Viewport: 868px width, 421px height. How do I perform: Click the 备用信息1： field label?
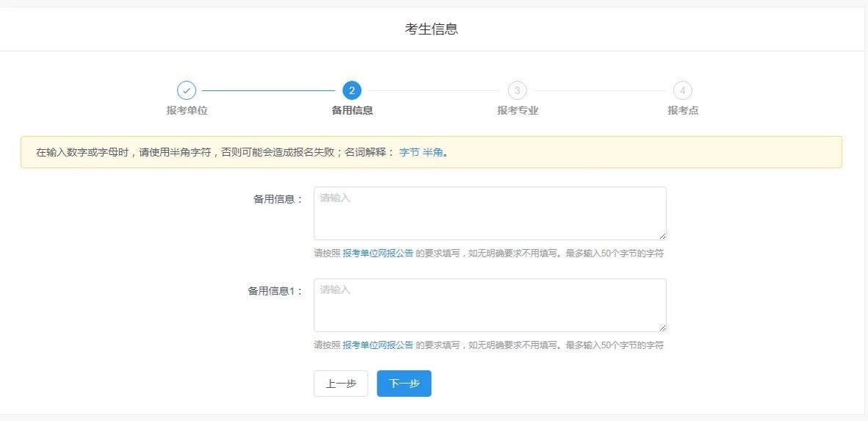tap(275, 291)
